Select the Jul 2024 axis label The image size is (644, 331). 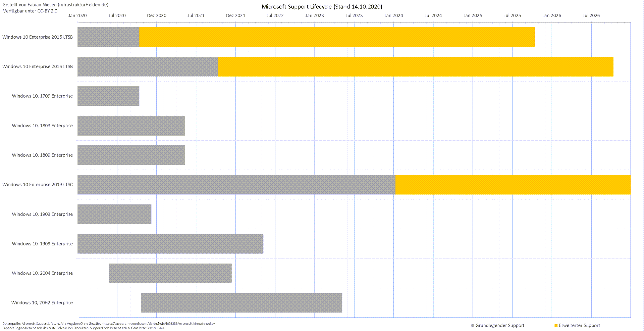(x=433, y=16)
